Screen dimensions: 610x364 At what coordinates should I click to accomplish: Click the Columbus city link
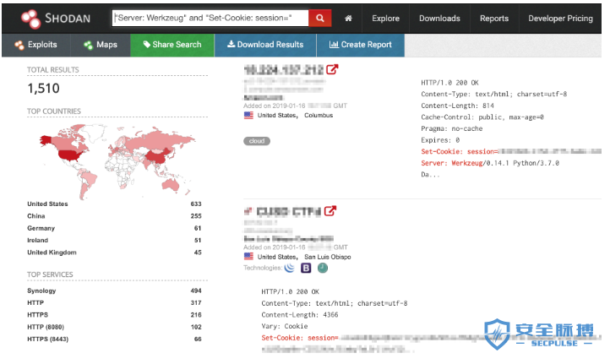(x=319, y=115)
